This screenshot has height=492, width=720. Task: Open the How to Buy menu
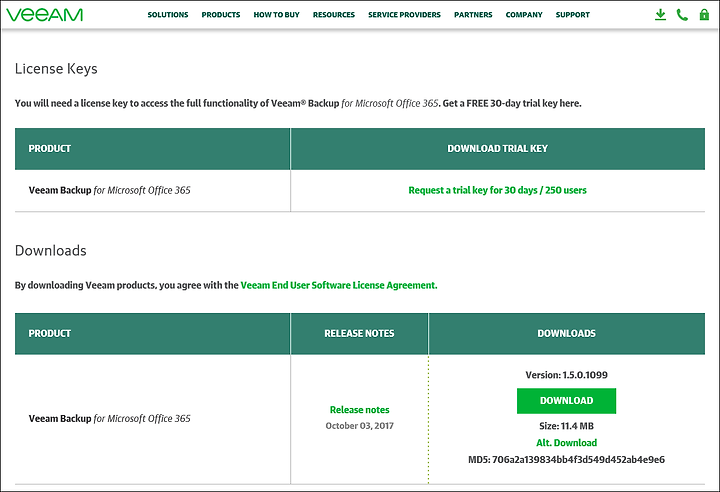276,15
